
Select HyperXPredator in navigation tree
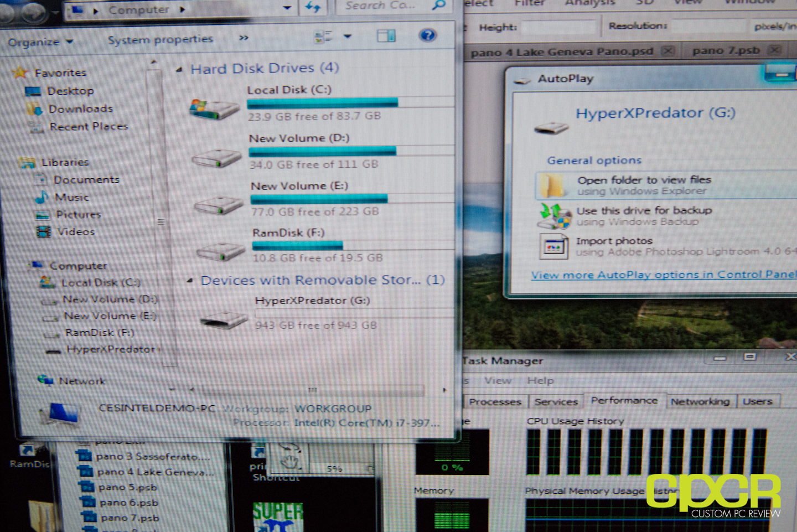click(111, 349)
